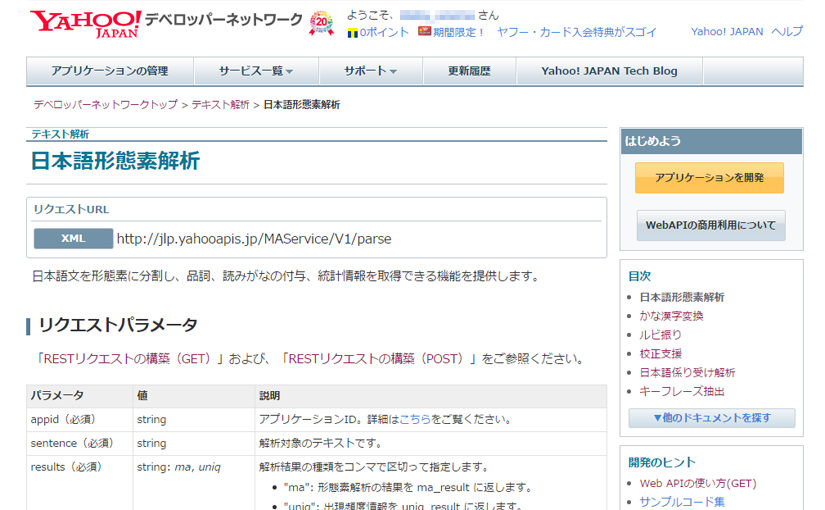Open ルビ振り in table of contents

(660, 335)
